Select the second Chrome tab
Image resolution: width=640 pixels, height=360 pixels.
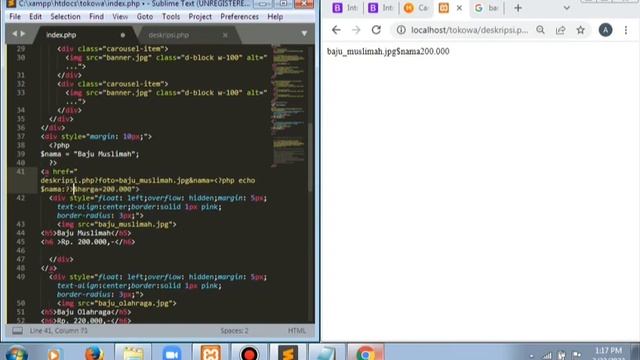380,8
